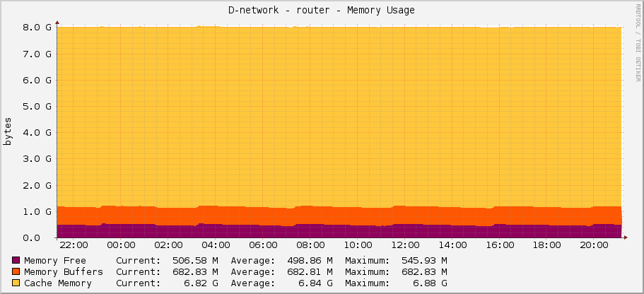Click the Memory Free average value '498.86 M'

[310, 260]
